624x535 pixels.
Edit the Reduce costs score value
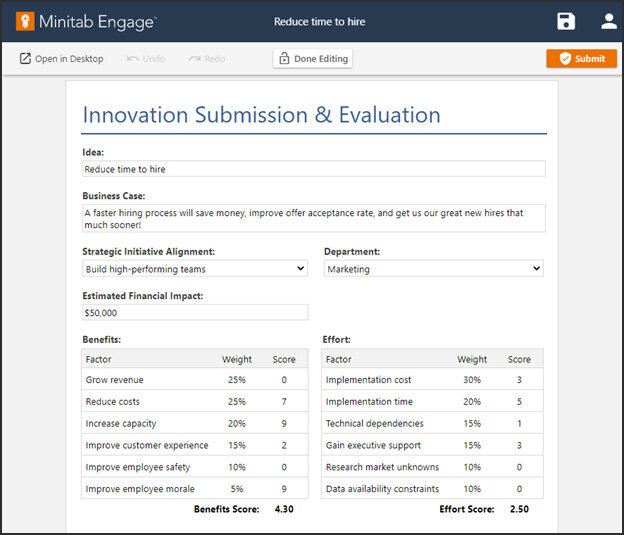(x=284, y=402)
